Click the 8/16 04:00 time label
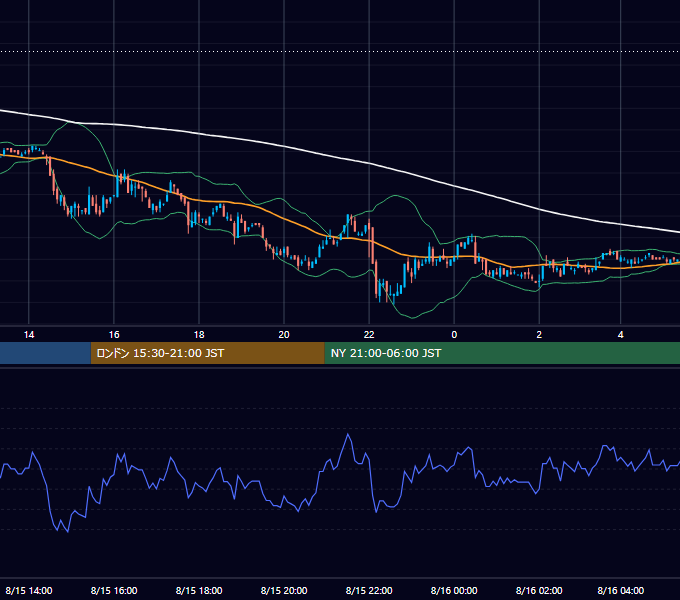This screenshot has height=600, width=680. pos(620,590)
